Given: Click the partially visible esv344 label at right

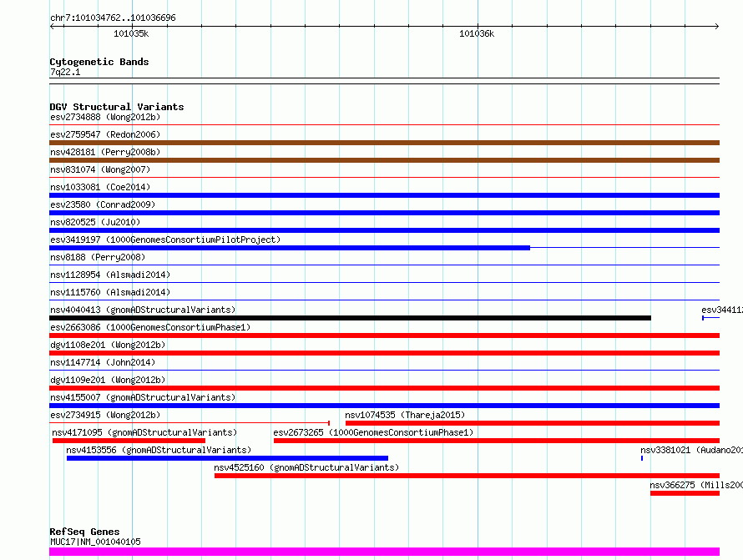Looking at the screenshot, I should coord(722,310).
